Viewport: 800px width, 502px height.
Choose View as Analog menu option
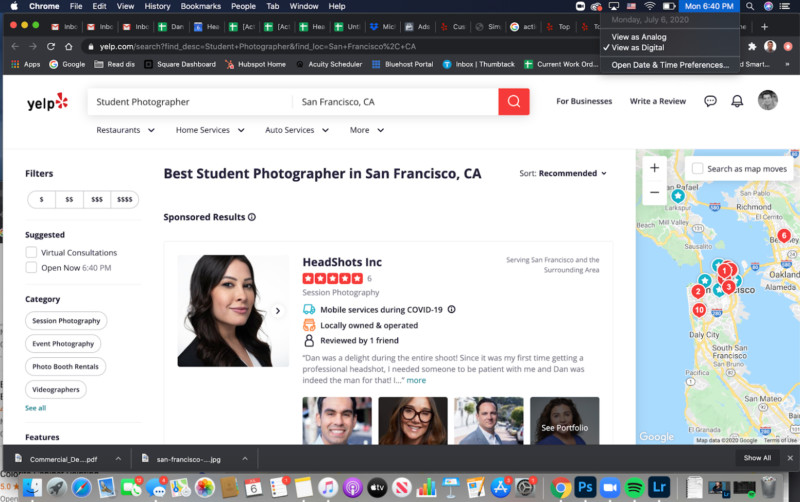(639, 37)
